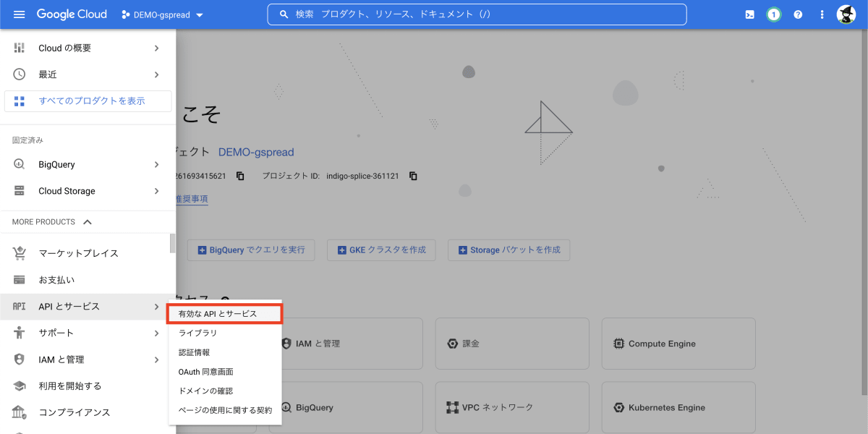Click the grid icon in すべてのプロダクトを表示
The image size is (868, 434).
click(x=20, y=101)
